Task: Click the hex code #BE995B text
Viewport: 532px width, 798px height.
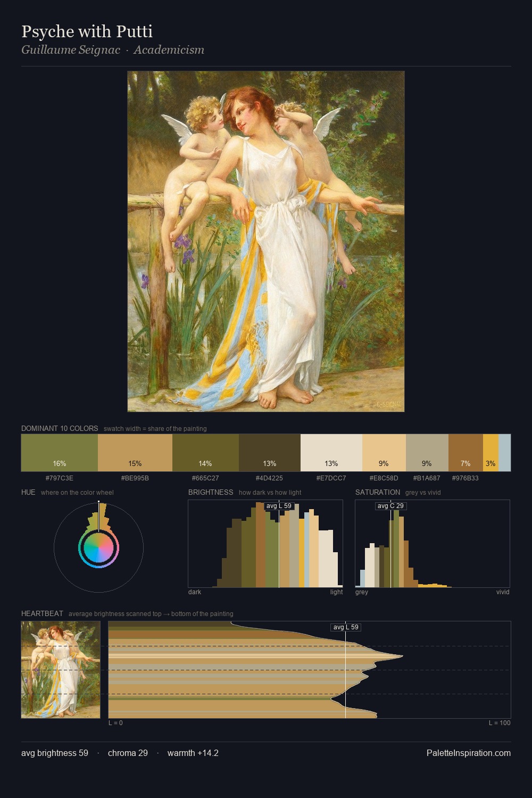Action: tap(135, 478)
